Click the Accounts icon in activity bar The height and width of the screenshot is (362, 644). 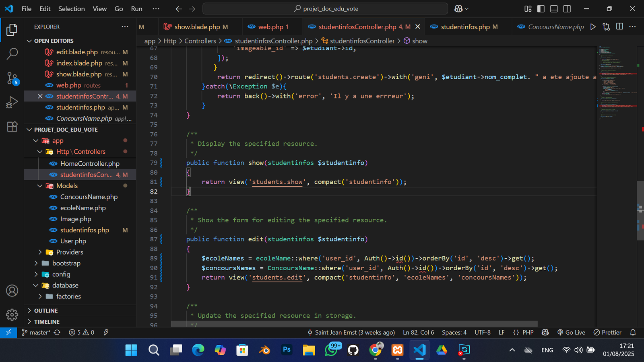[12, 290]
